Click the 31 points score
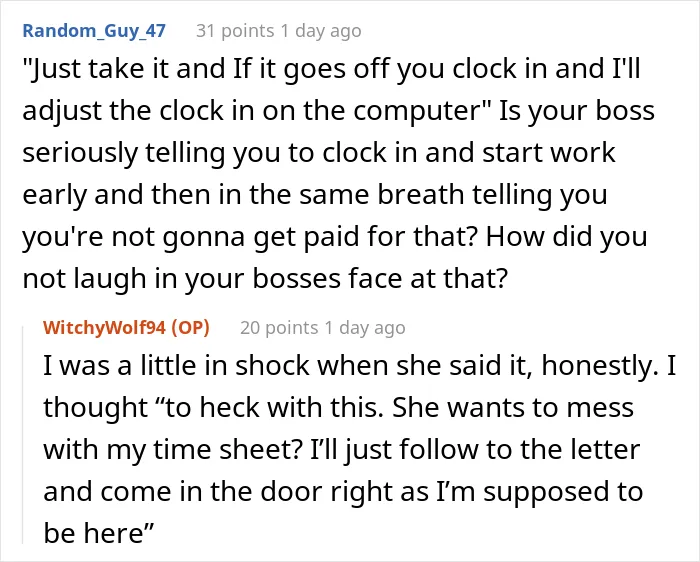 click(x=235, y=31)
